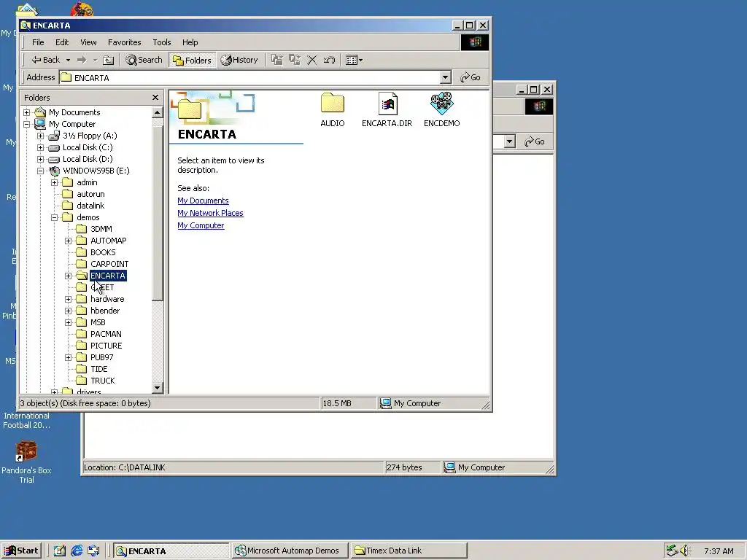Follow the My Documents link
The height and width of the screenshot is (560, 747).
click(x=203, y=201)
